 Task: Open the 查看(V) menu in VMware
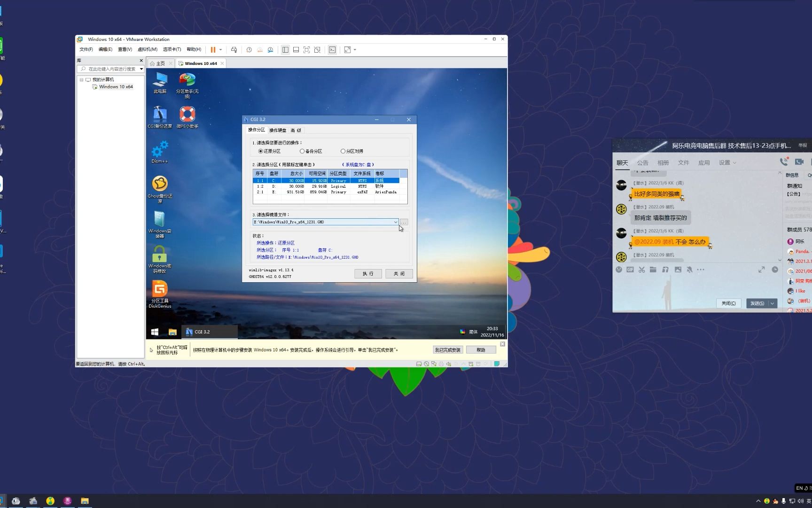click(125, 49)
